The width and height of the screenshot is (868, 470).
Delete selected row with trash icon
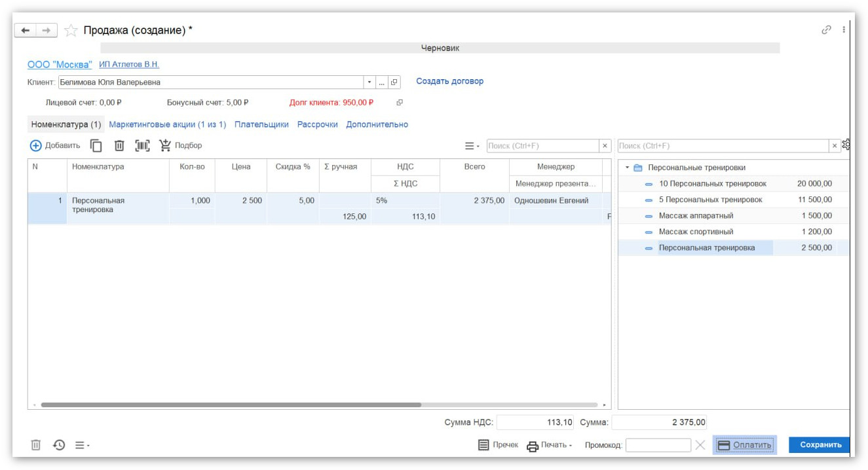pos(119,145)
